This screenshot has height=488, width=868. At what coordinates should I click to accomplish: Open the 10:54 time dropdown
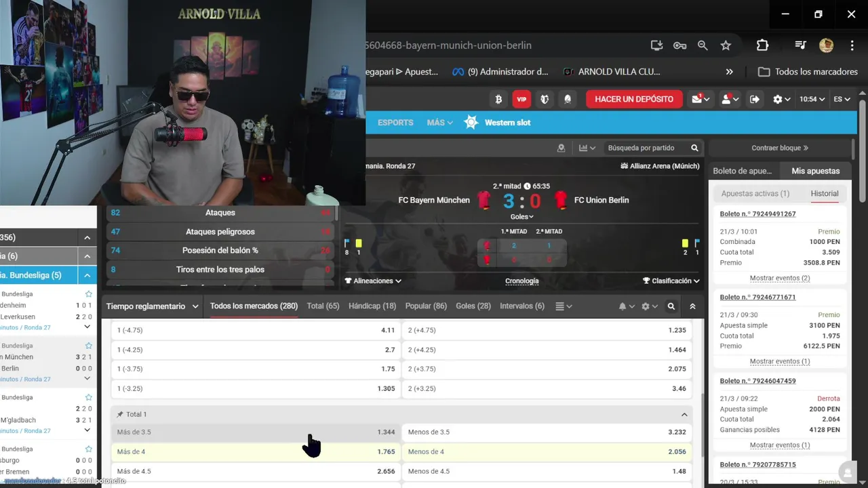coord(812,99)
